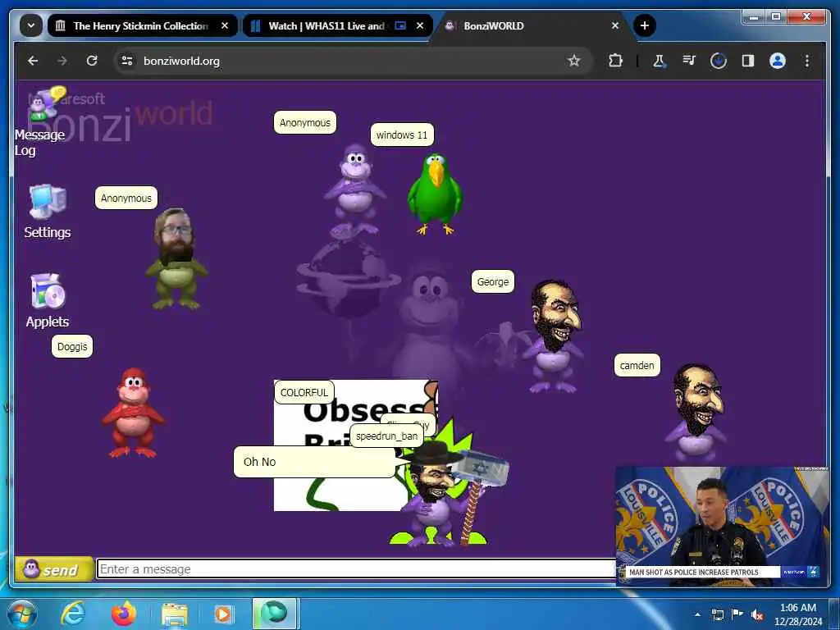The image size is (840, 630).
Task: Open Windows Explorer folder in taskbar
Action: click(174, 614)
